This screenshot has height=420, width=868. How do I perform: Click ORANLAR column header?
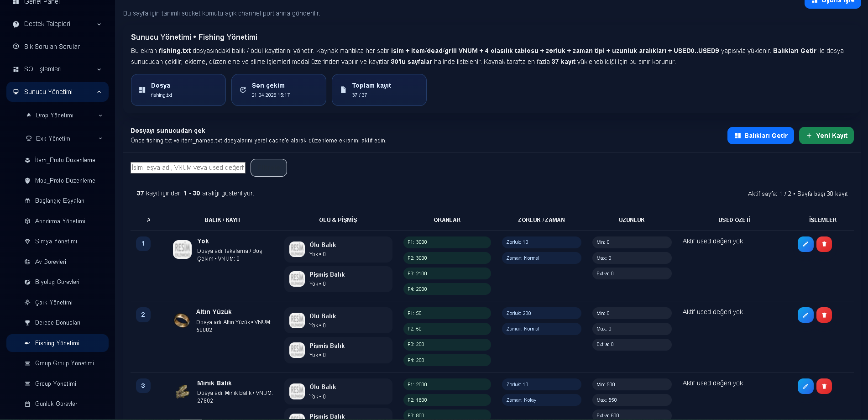click(x=447, y=220)
